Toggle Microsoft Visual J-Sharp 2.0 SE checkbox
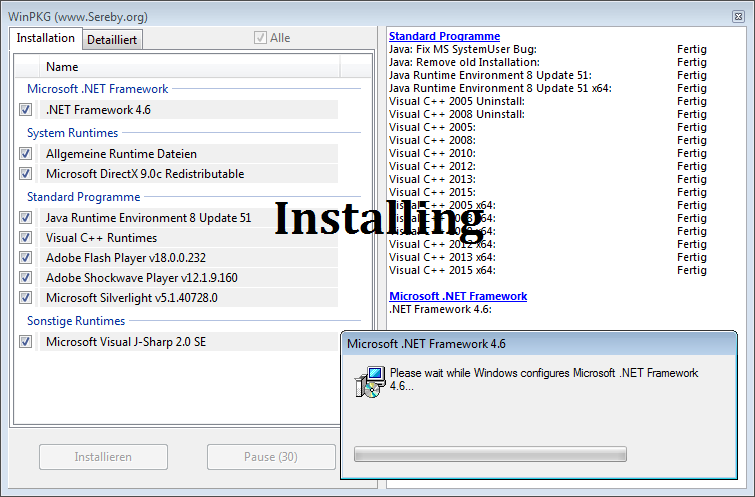Viewport: 755px width, 497px height. 26,342
